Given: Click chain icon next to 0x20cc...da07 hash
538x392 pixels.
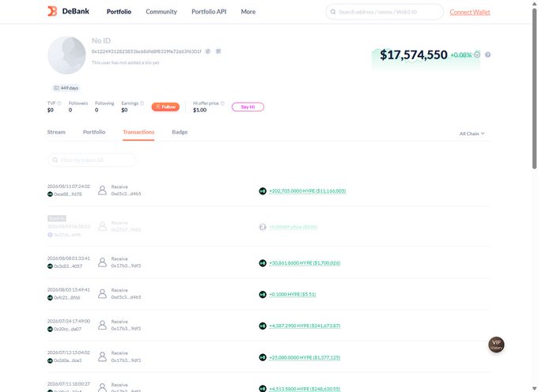Looking at the screenshot, I should coord(50,330).
